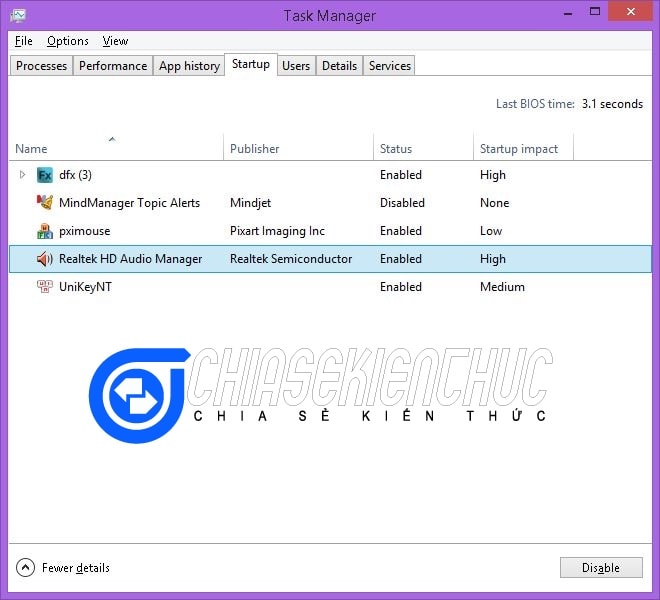Minimize the Task Manager window
This screenshot has width=660, height=600.
coord(568,13)
